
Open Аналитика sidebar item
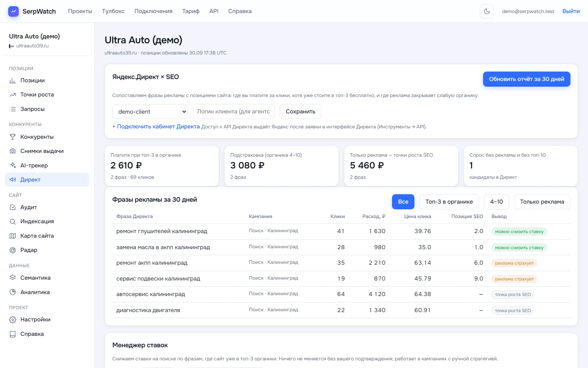pyautogui.click(x=47, y=292)
